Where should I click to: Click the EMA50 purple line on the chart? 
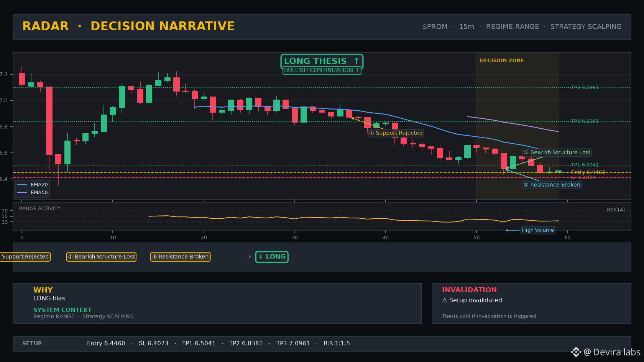513,123
